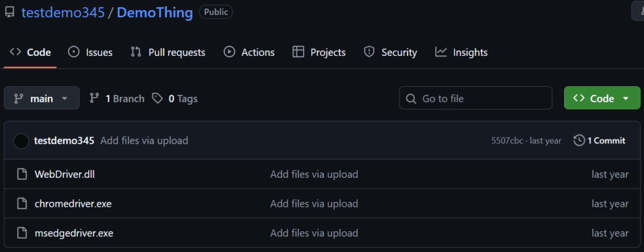Click the testdemo345 user avatar

coord(21,141)
